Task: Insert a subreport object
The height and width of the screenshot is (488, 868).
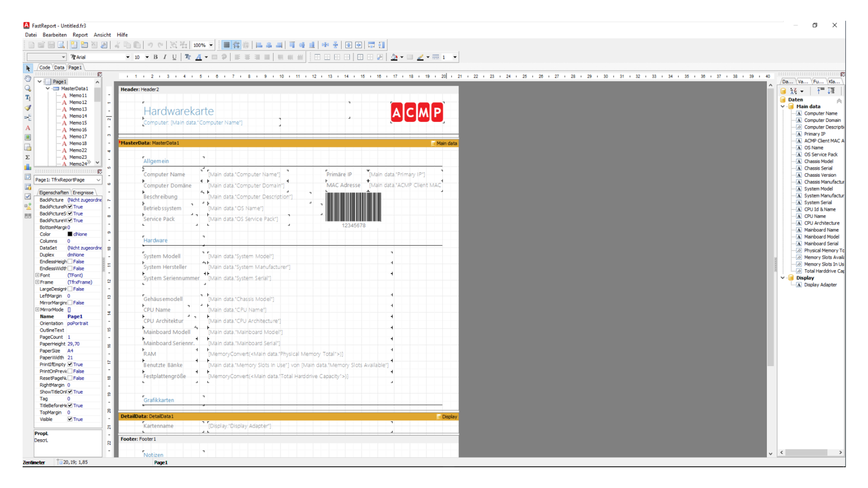Action: pos(28,147)
